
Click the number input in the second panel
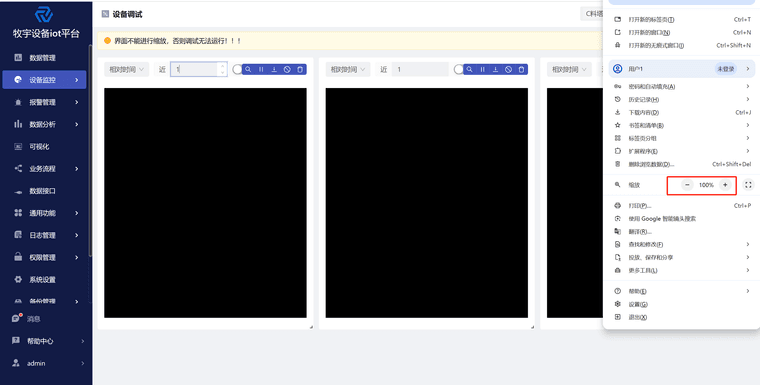tap(420, 69)
